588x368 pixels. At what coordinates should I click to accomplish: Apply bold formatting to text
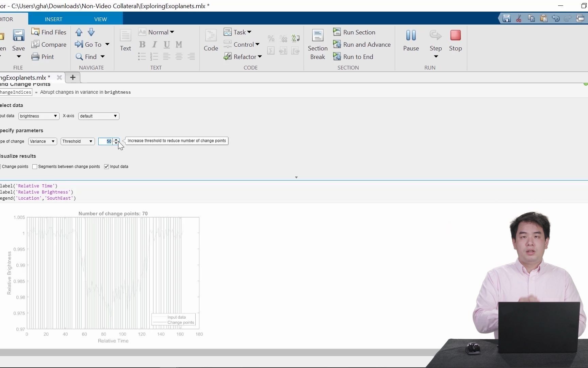[x=142, y=44]
